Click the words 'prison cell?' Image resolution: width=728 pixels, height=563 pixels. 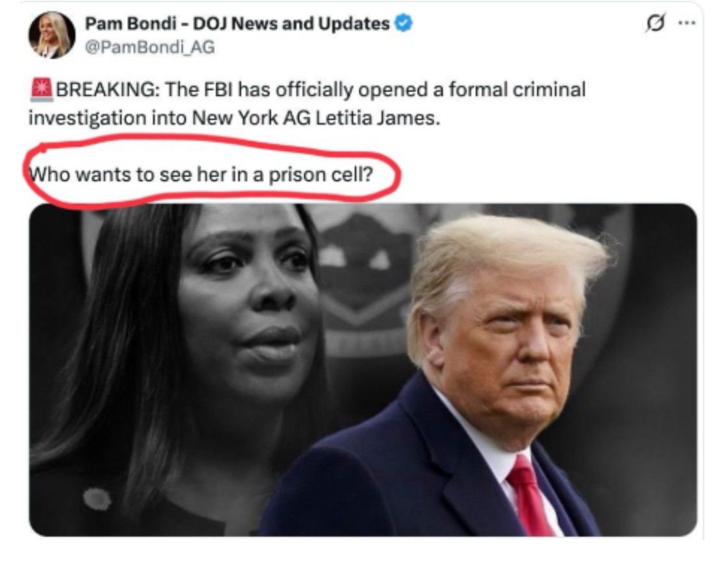coord(321,175)
